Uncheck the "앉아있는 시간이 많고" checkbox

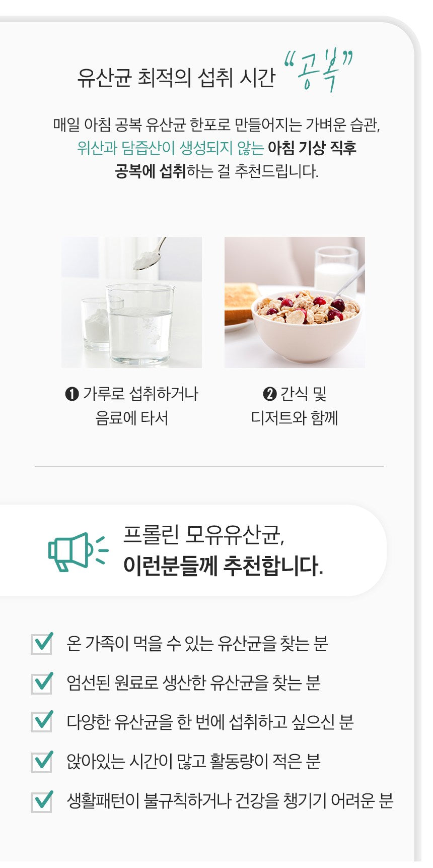[x=42, y=761]
